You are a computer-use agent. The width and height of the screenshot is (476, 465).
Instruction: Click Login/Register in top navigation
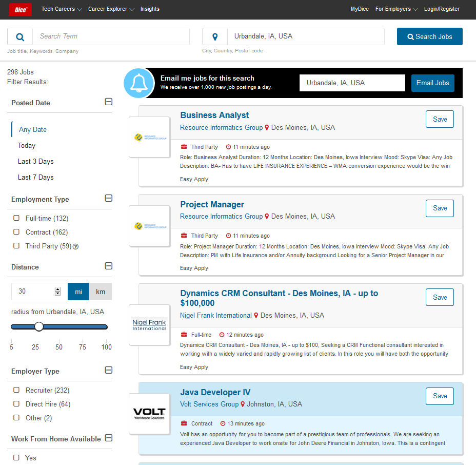coord(442,9)
